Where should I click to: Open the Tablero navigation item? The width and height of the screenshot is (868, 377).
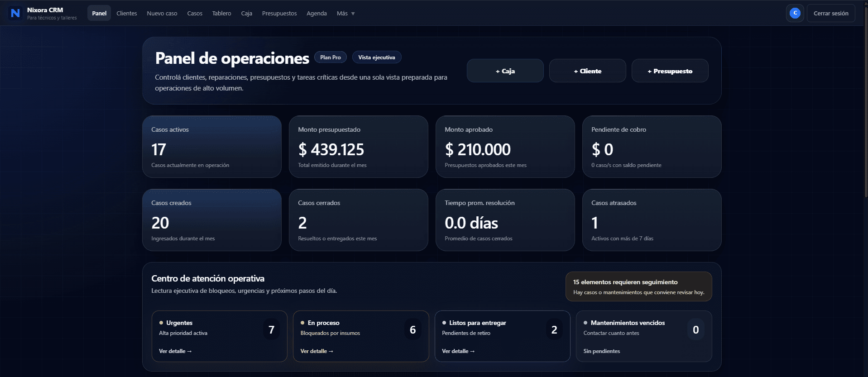click(x=221, y=14)
